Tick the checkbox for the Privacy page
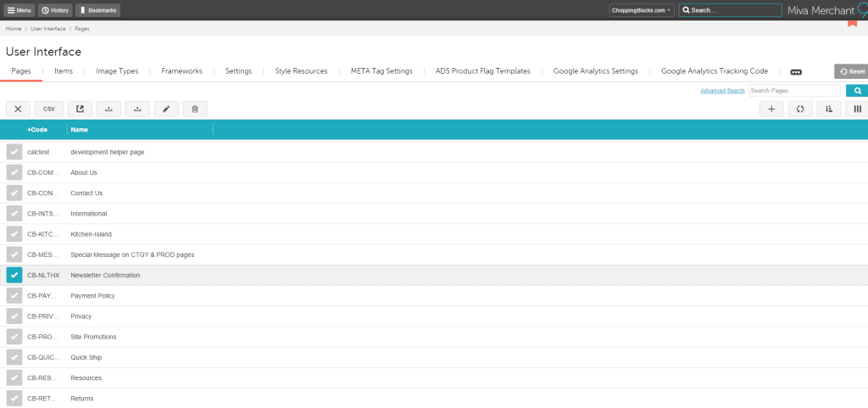 point(14,316)
